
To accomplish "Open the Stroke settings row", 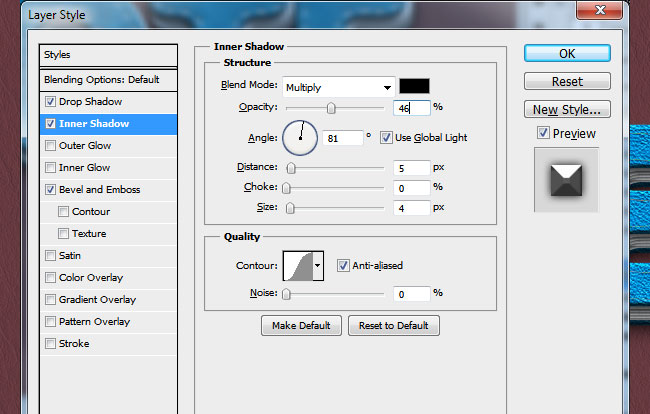I will [109, 343].
